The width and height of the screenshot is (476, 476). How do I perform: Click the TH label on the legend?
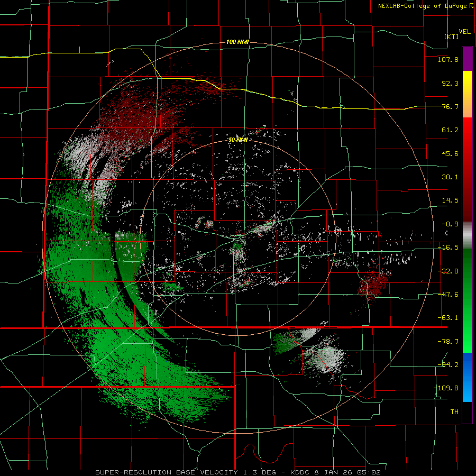pos(454,412)
